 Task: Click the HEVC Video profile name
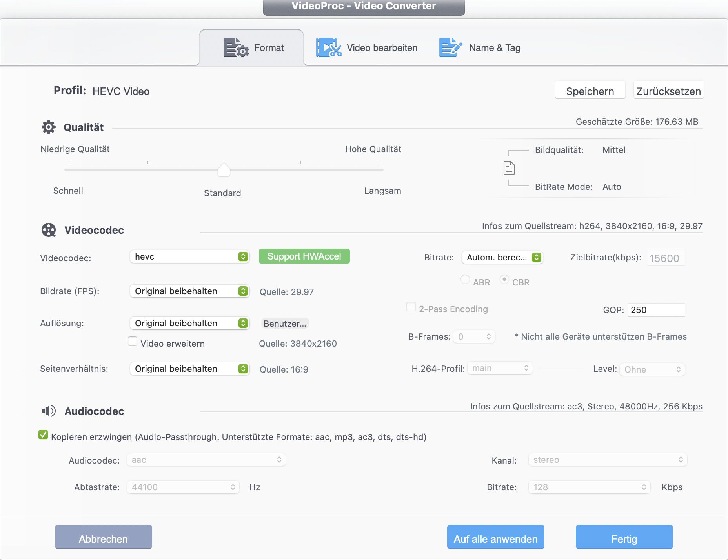point(121,91)
